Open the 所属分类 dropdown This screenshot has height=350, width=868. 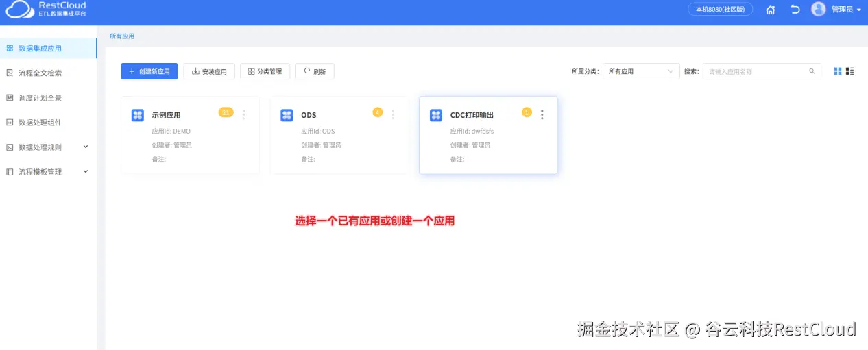tap(641, 71)
